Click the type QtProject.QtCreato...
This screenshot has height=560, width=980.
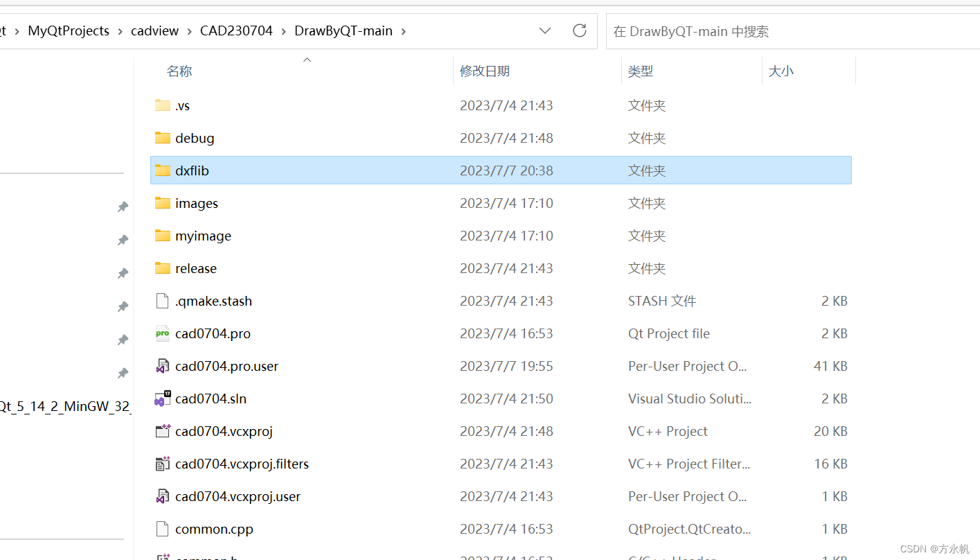[x=690, y=529]
